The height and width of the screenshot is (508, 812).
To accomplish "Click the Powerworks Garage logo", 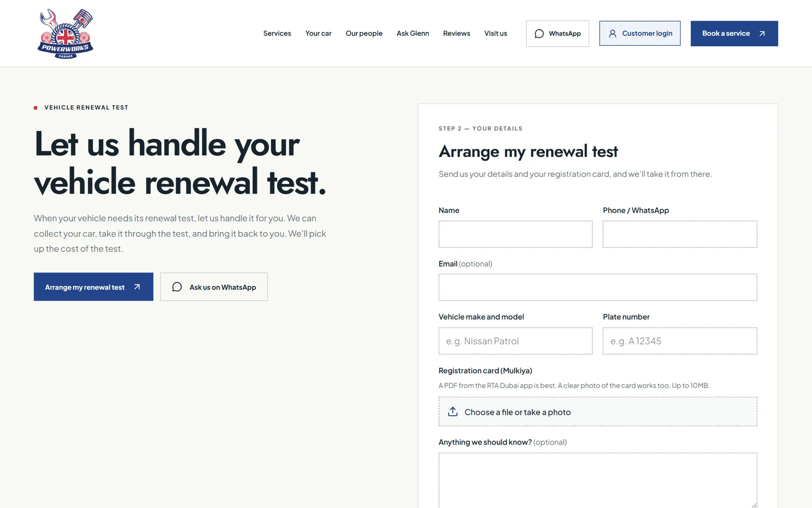I will 65,34.
